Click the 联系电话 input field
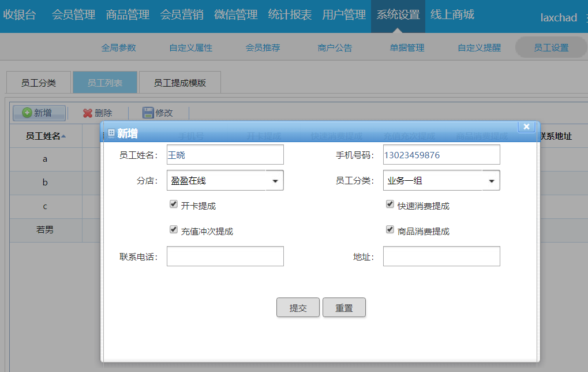The image size is (588, 372). [x=225, y=256]
